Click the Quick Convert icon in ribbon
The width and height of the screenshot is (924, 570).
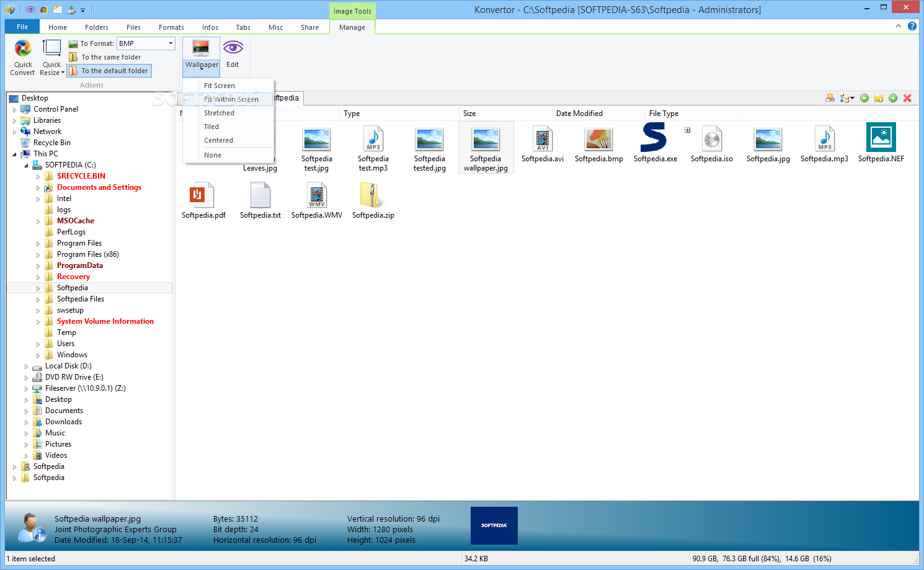pos(23,48)
